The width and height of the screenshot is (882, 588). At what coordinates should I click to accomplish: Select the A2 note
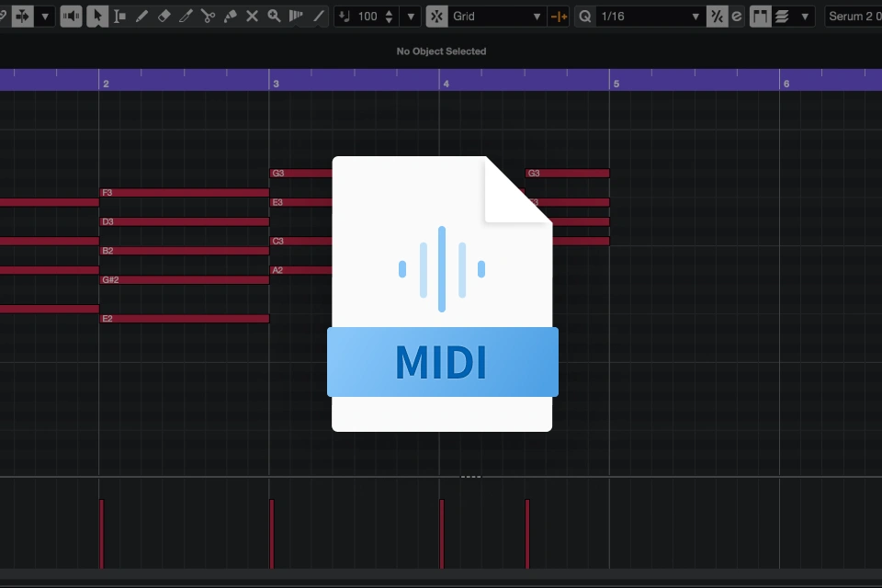[301, 270]
